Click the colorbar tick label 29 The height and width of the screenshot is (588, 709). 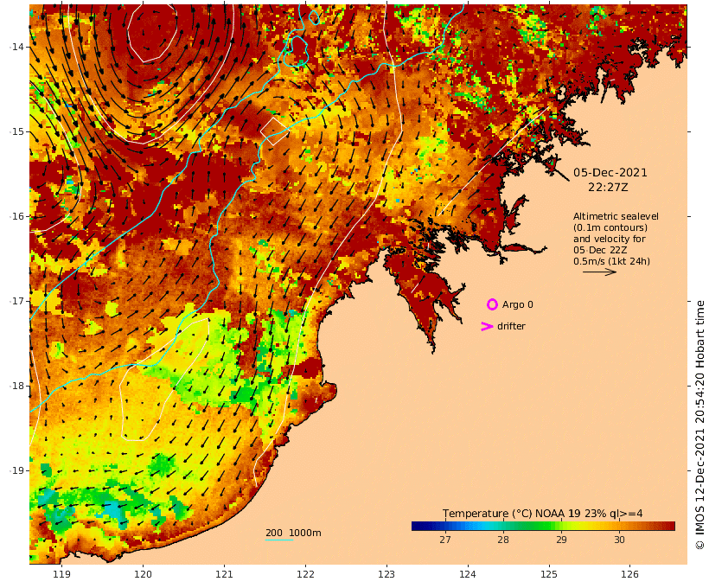click(561, 540)
